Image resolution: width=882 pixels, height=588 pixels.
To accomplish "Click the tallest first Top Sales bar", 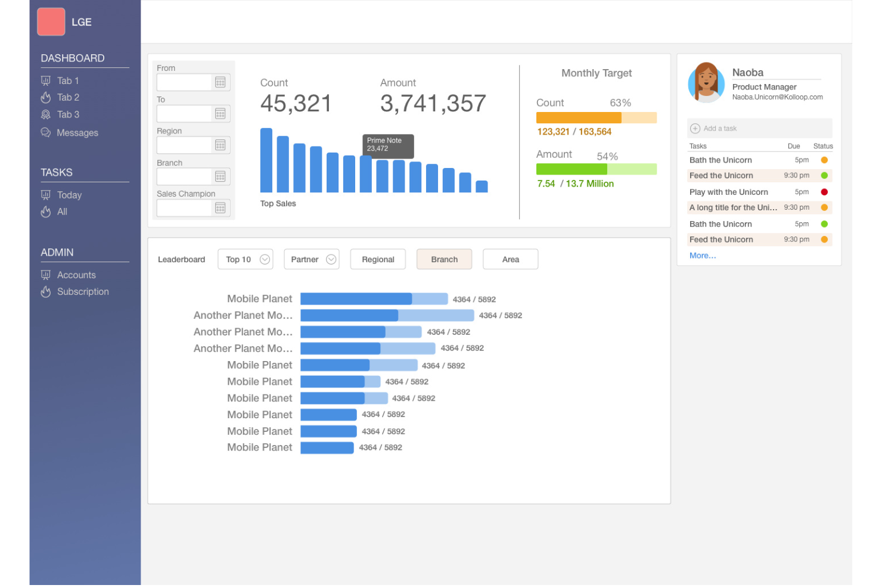I will point(266,160).
